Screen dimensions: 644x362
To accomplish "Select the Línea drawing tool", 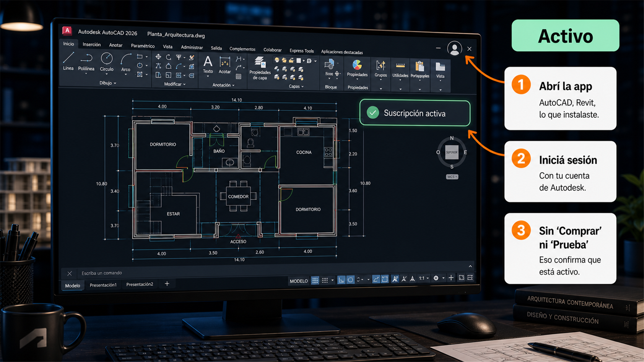I will (68, 61).
